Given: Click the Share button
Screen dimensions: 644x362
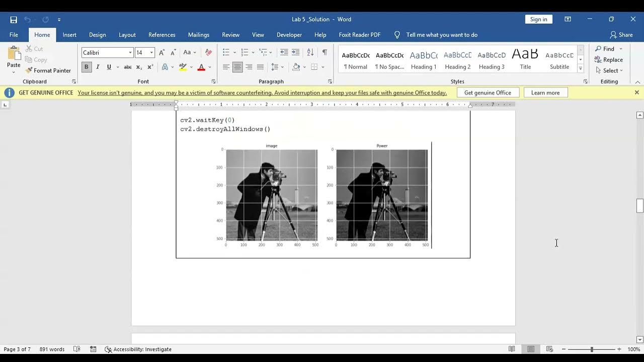Looking at the screenshot, I should click(x=621, y=35).
